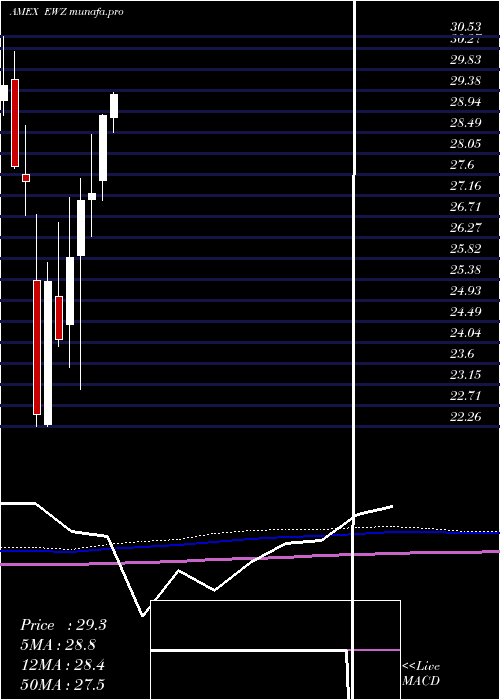Screen dimensions: 500x700
Task: Click the 12MA : 28.4 readout
Action: coord(62,665)
